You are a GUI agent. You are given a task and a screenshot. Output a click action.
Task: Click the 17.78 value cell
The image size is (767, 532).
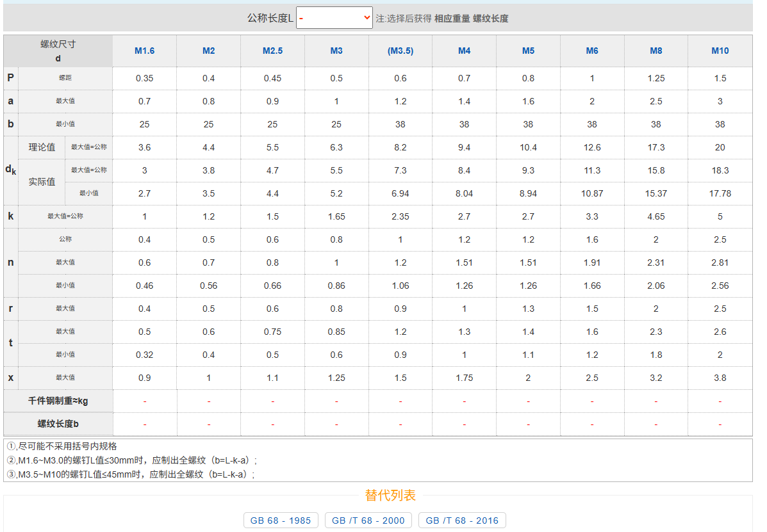720,193
